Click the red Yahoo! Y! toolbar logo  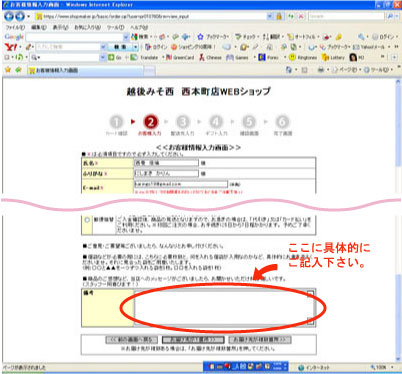click(11, 47)
